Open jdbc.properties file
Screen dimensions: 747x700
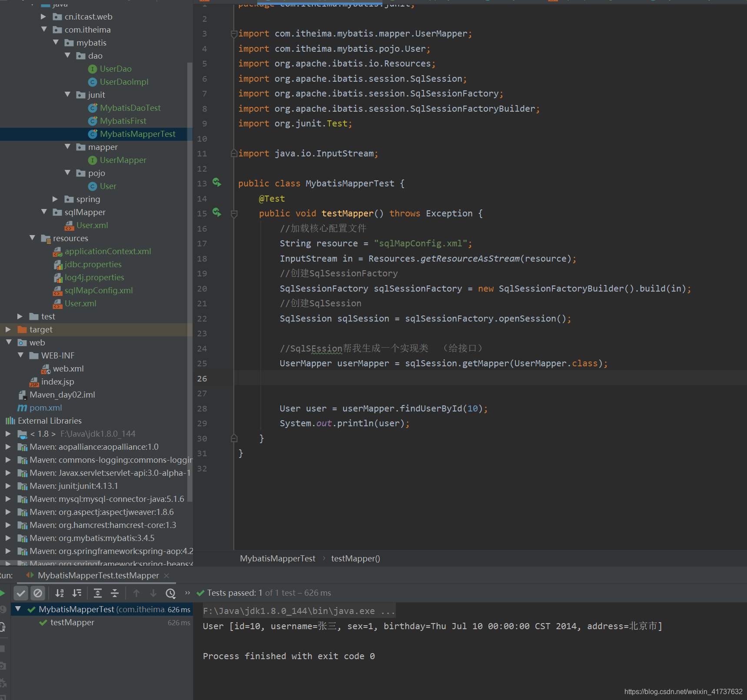coord(93,264)
